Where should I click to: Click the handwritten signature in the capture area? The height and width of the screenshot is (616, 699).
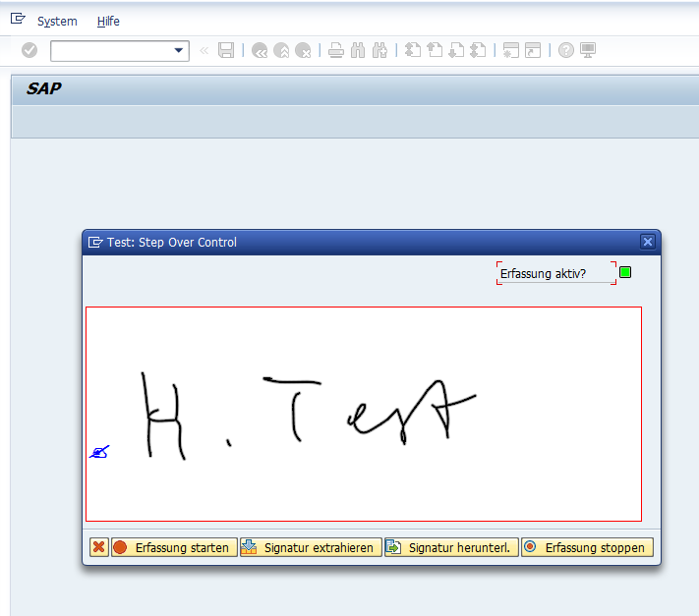308,416
